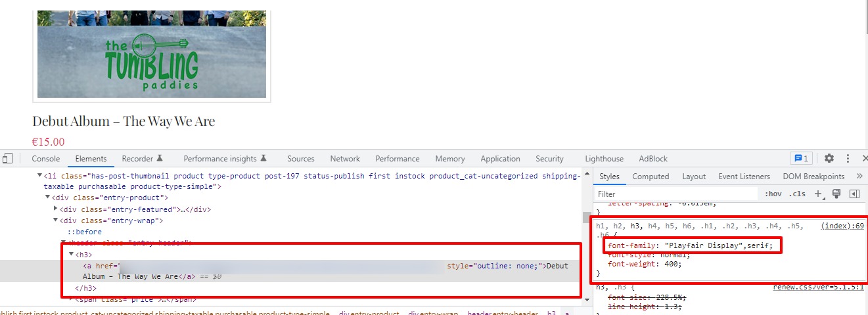Click into the styles Filter field
Image resolution: width=868 pixels, height=315 pixels.
click(677, 194)
